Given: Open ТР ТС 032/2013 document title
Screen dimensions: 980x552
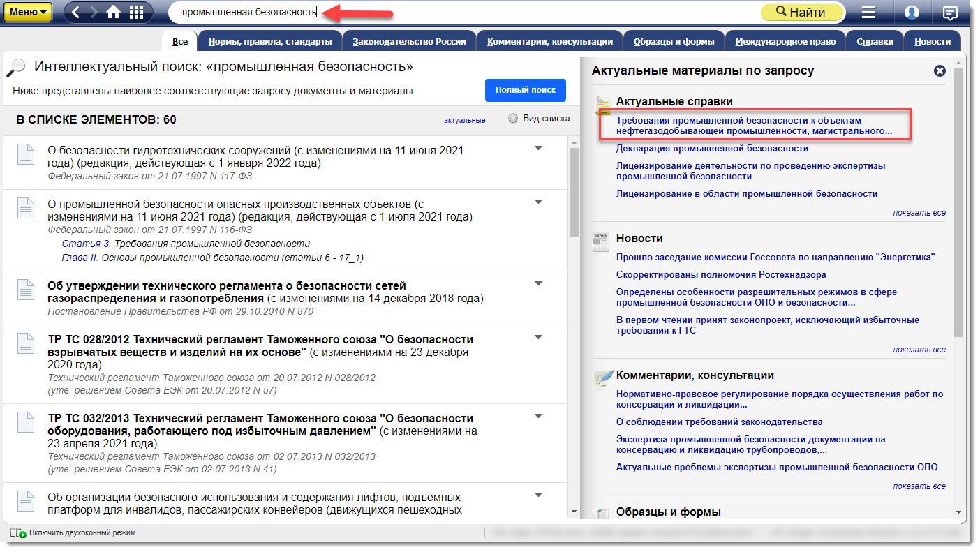Looking at the screenshot, I should coord(262,431).
